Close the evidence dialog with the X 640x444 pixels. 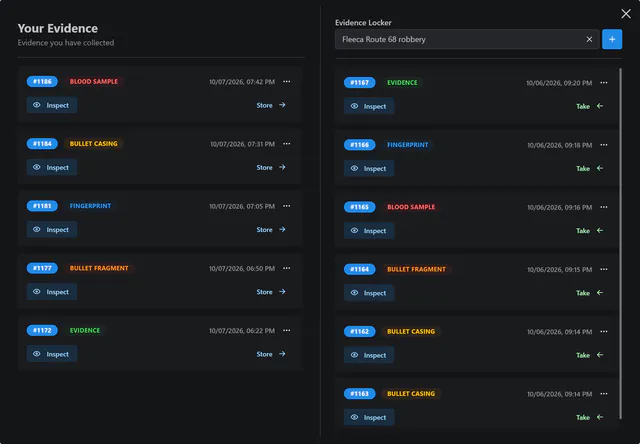[626, 13]
